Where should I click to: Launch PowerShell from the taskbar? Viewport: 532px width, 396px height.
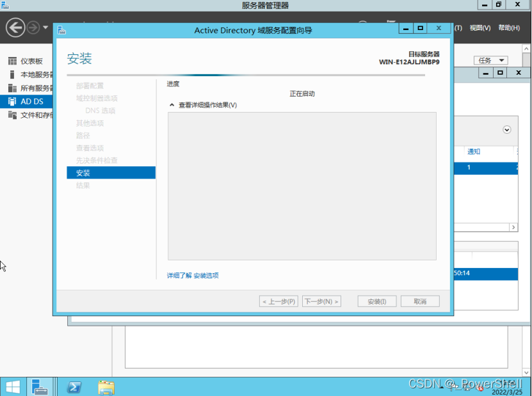click(74, 386)
